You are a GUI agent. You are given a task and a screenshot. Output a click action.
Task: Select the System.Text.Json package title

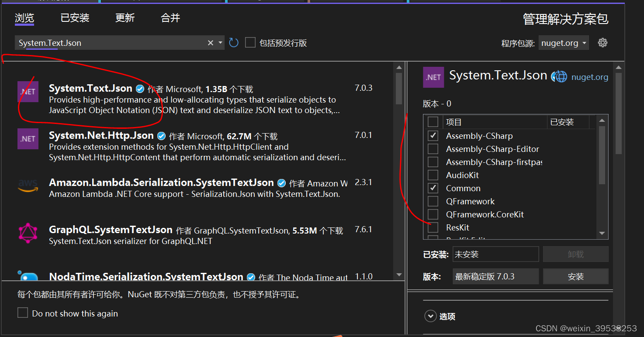tap(90, 88)
